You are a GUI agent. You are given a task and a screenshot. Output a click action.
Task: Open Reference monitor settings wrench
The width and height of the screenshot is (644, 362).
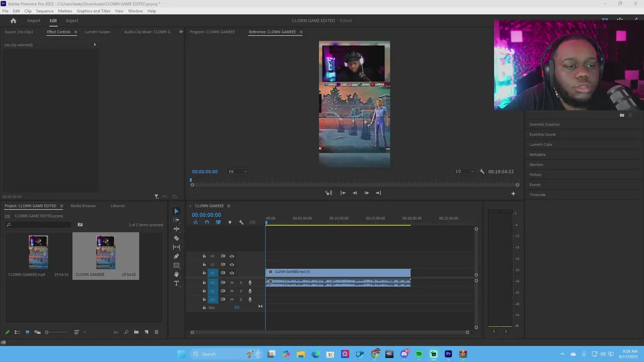(481, 171)
